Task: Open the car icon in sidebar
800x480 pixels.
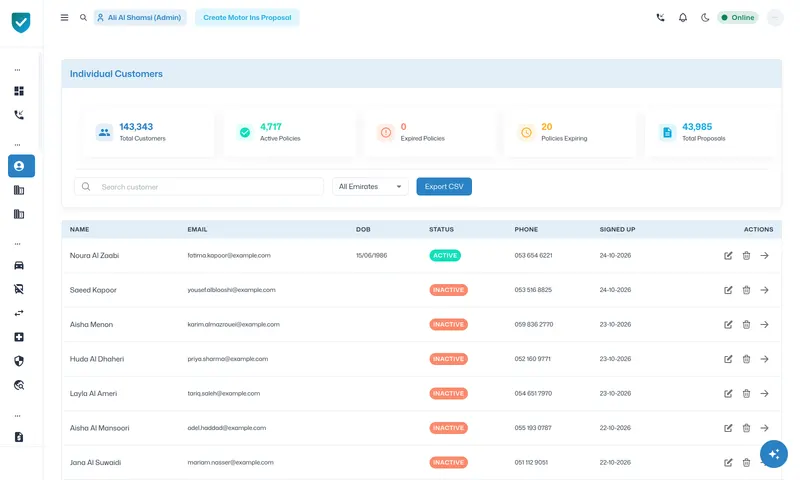Action: 19,265
